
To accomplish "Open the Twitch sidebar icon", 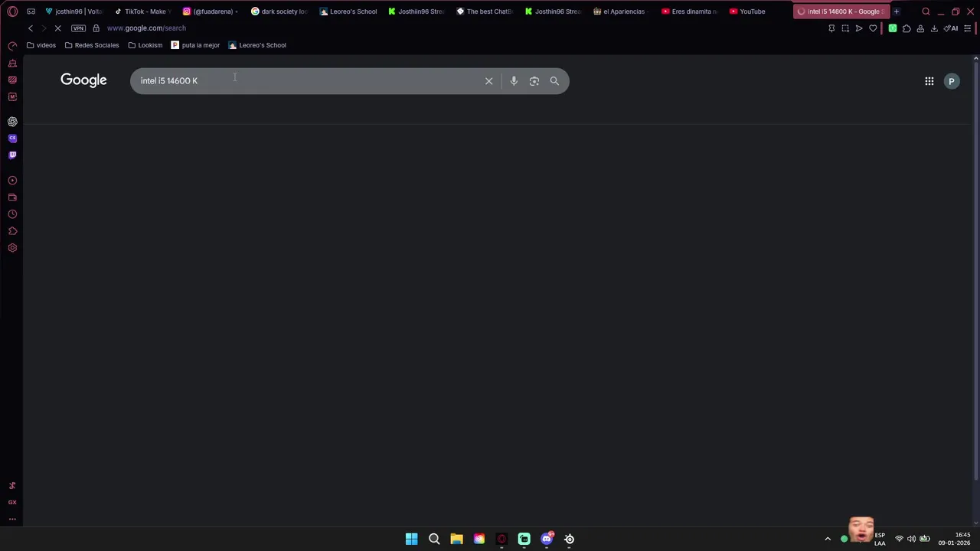I will pos(12,155).
